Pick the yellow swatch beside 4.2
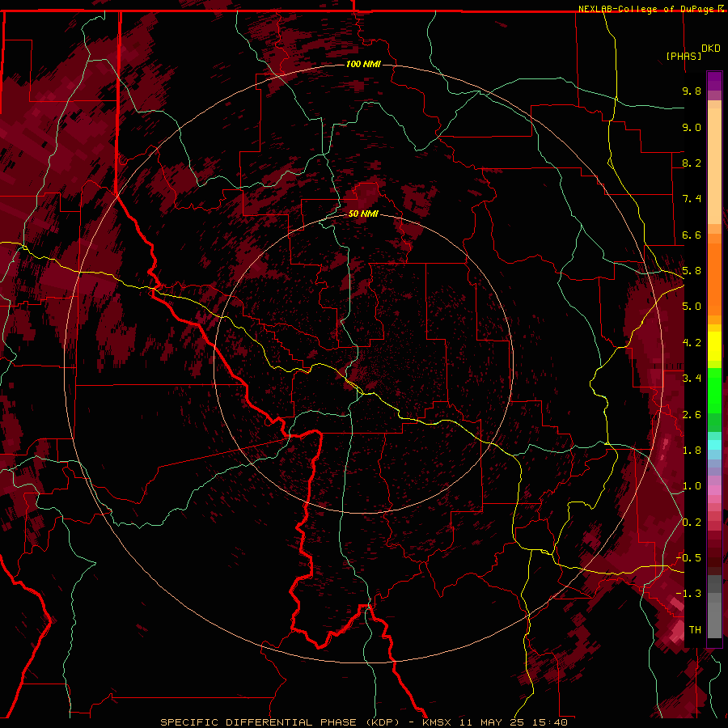 [x=714, y=346]
